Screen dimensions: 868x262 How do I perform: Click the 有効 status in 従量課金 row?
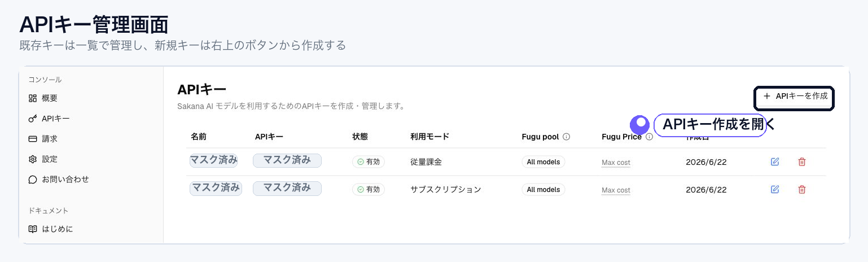tap(369, 162)
